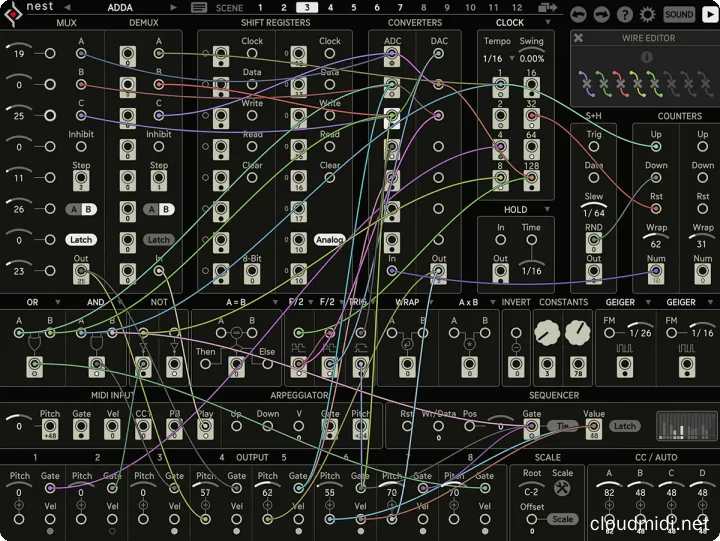720x541 pixels.
Task: Click the info icon in Wire Editor
Action: [647, 57]
